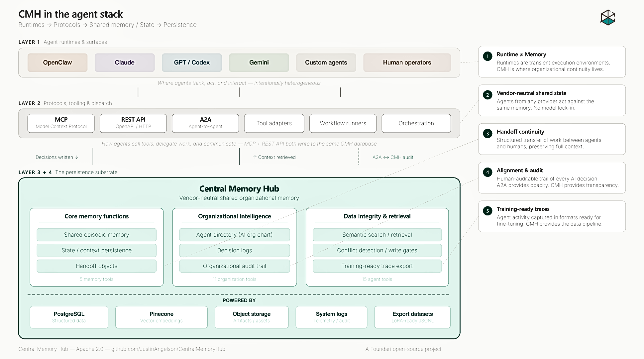This screenshot has width=644, height=359.
Task: Click the Handoff objects item
Action: click(97, 266)
